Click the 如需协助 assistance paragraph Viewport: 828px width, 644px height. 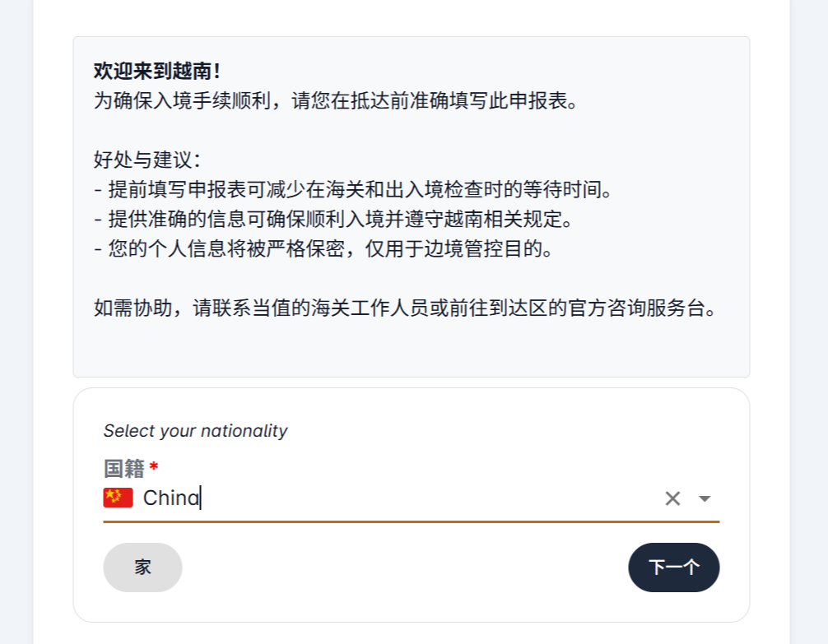click(408, 308)
